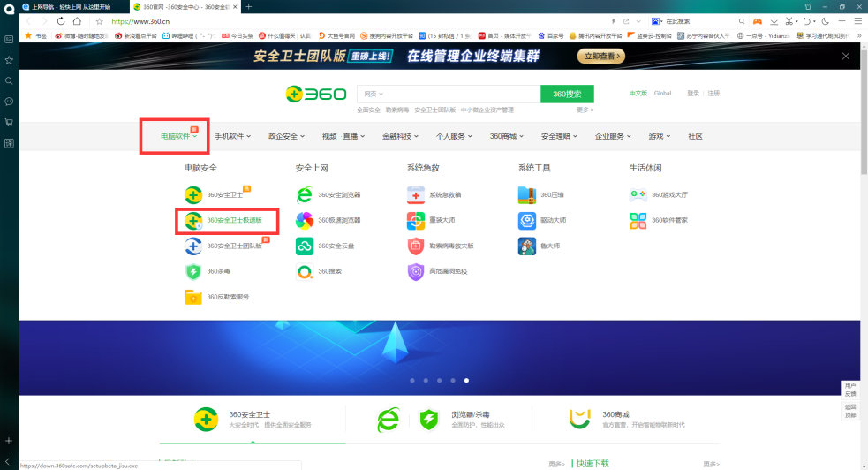Go to browser home page icon
868x470 pixels.
pyautogui.click(x=77, y=21)
